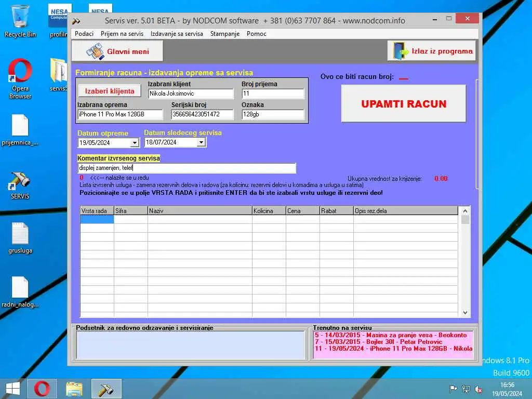This screenshot has width=532, height=399.
Task: Click the Izabrana oprema field
Action: click(x=120, y=114)
